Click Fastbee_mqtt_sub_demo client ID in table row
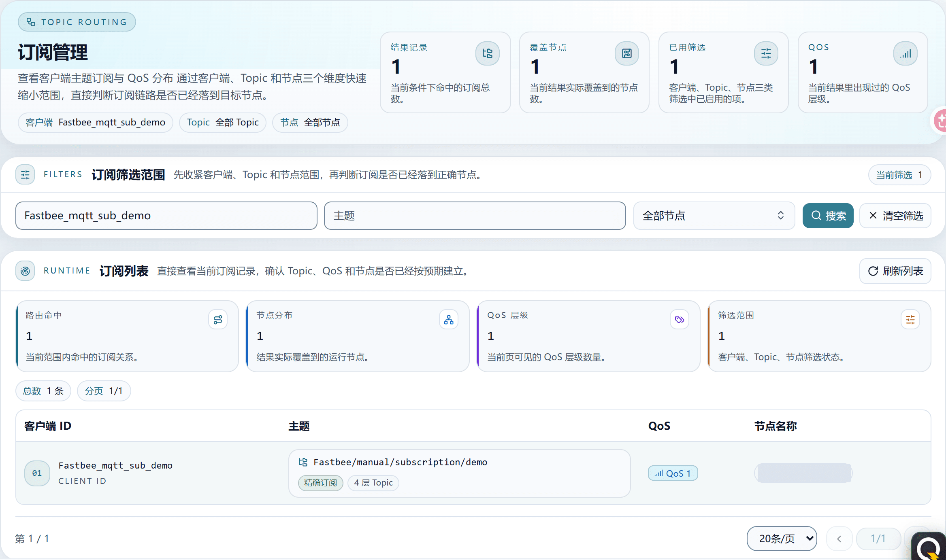This screenshot has height=560, width=946. 115,465
